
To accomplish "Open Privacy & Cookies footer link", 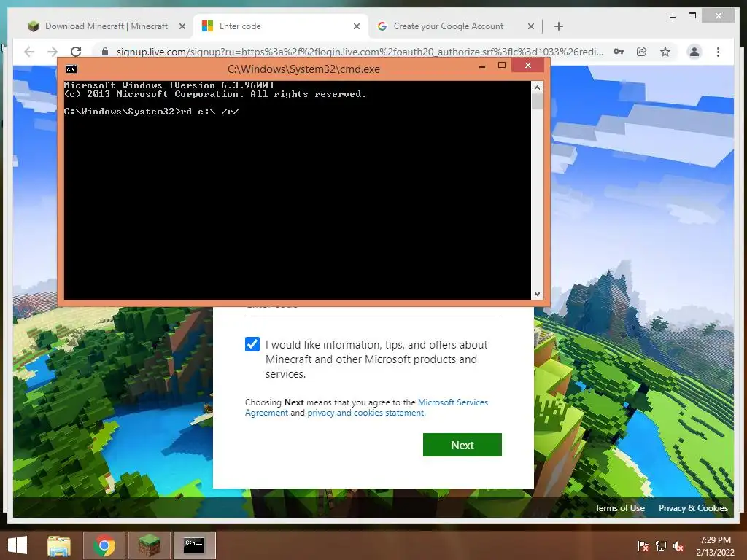I will coord(693,508).
